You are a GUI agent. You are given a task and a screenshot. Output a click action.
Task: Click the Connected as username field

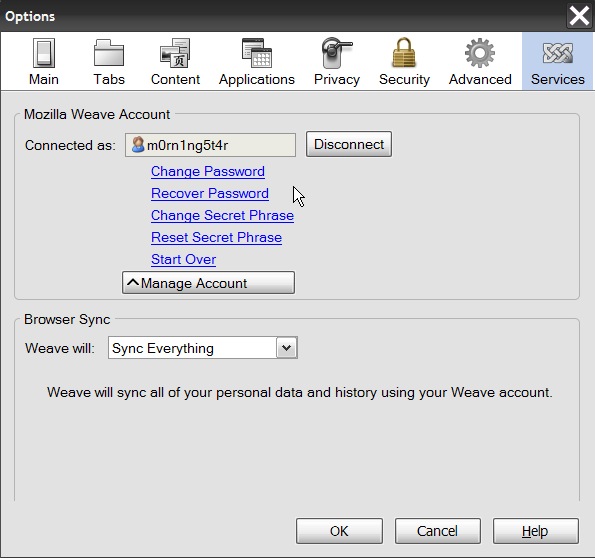click(x=210, y=145)
